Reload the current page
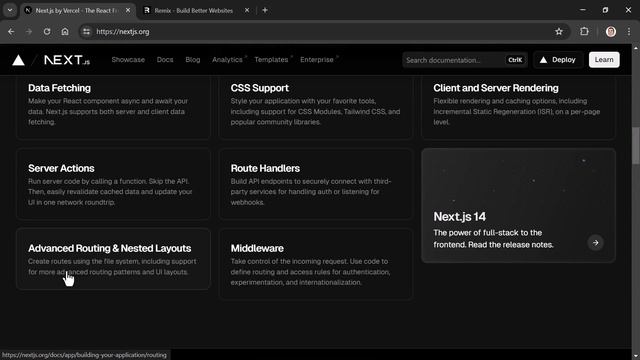This screenshot has height=360, width=640. pos(47,31)
